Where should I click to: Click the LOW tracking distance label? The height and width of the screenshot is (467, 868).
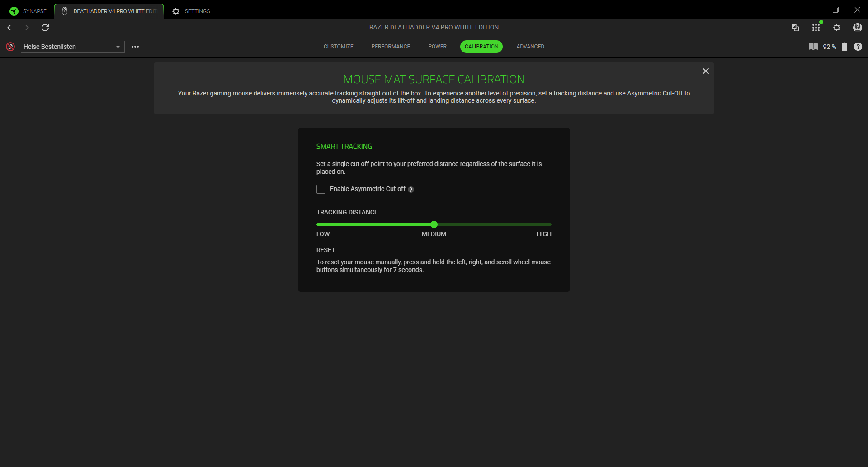323,234
